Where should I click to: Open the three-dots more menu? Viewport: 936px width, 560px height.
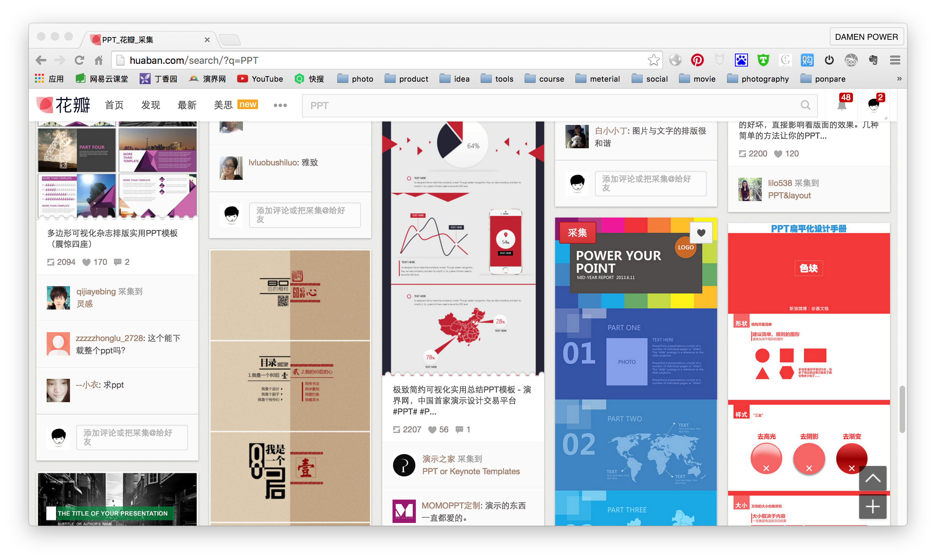pyautogui.click(x=280, y=105)
